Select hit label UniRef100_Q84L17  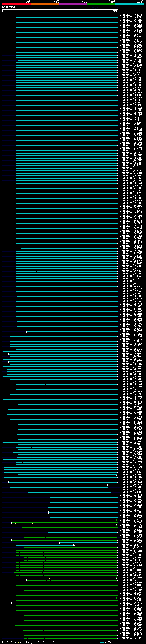coord(131,50)
